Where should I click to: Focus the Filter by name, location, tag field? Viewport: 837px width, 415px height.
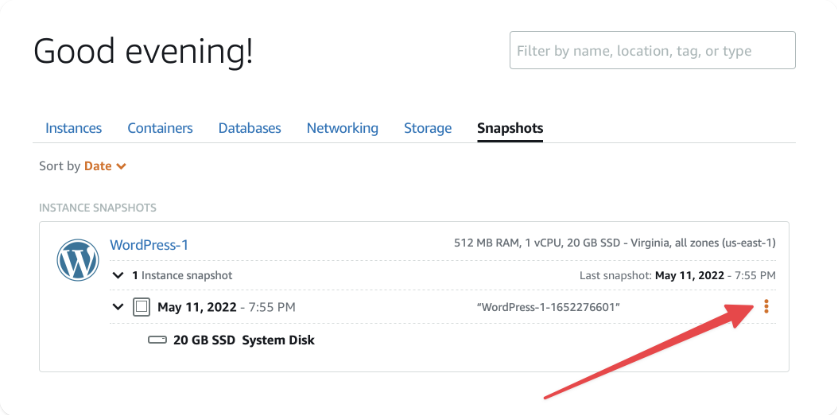[x=652, y=50]
